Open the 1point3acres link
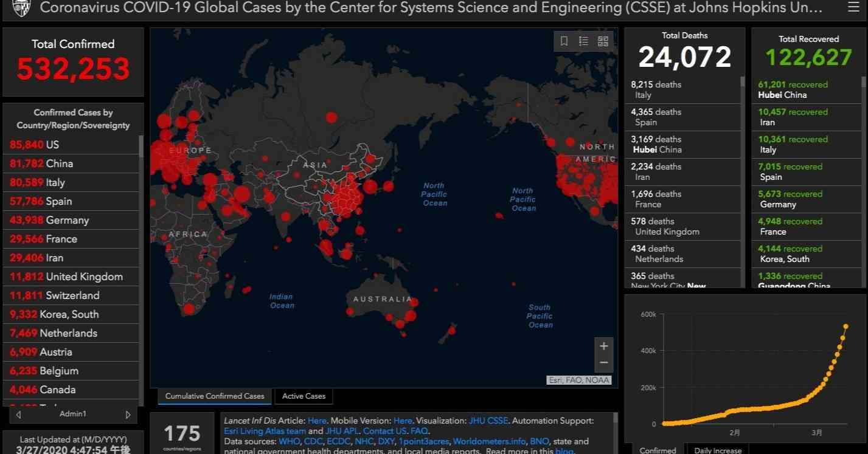This screenshot has height=454, width=868. coord(424,441)
